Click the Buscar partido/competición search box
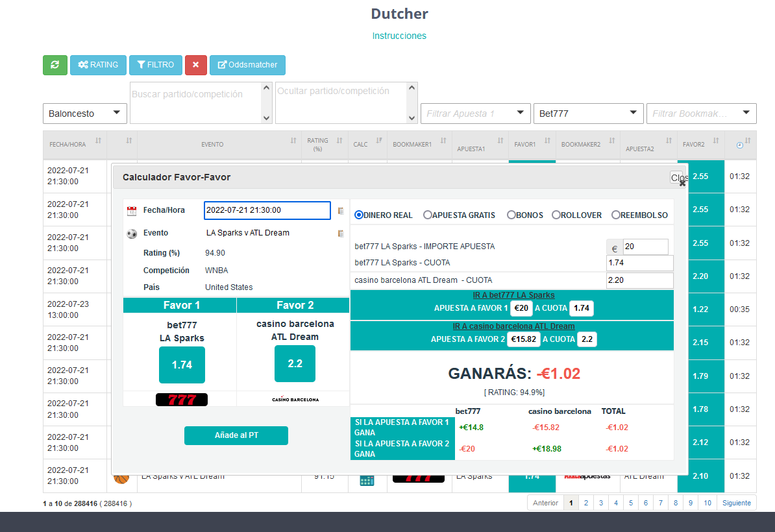The width and height of the screenshot is (775, 532). coord(196,103)
